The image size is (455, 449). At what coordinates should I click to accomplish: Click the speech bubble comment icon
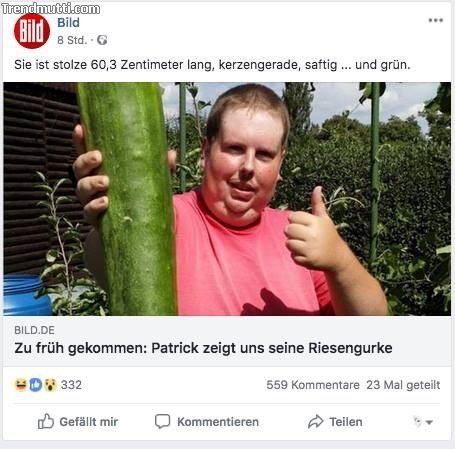pos(162,421)
